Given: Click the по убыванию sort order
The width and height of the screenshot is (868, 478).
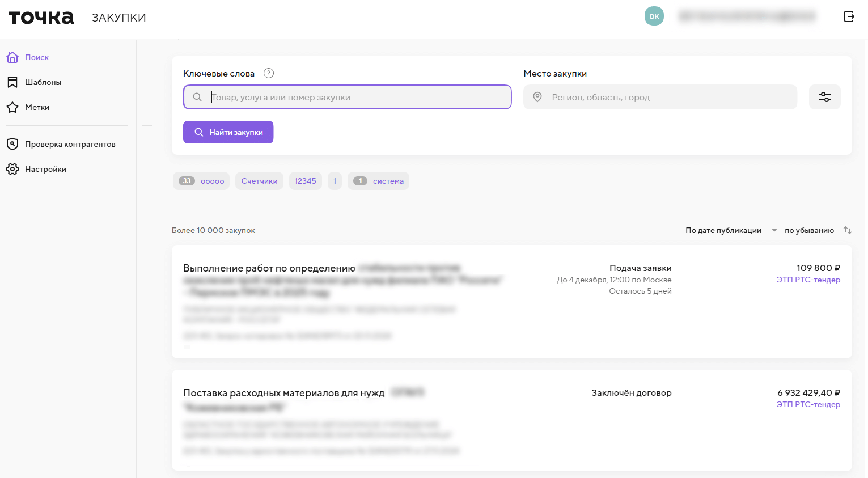Looking at the screenshot, I should 809,230.
